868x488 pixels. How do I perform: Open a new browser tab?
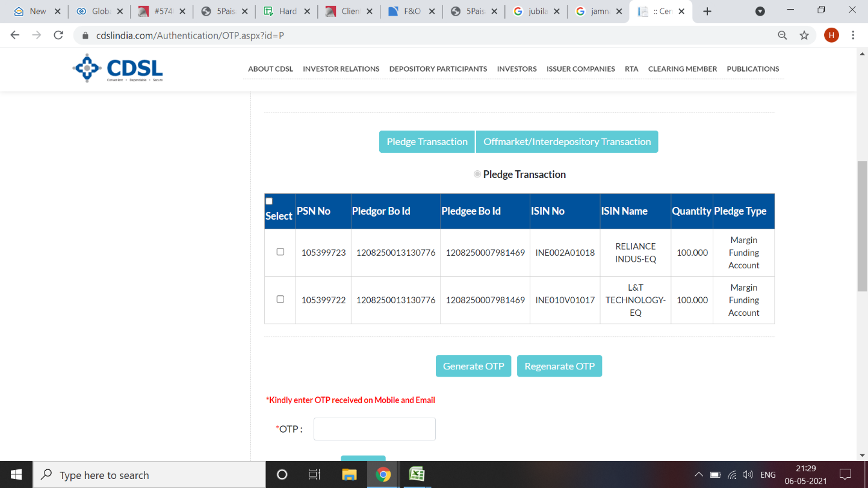click(x=707, y=11)
